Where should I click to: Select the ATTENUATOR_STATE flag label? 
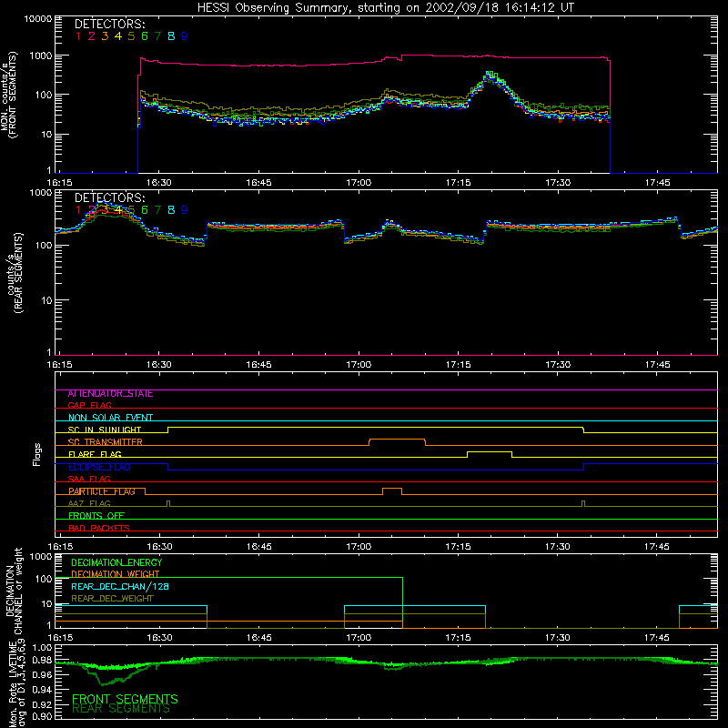tap(110, 394)
